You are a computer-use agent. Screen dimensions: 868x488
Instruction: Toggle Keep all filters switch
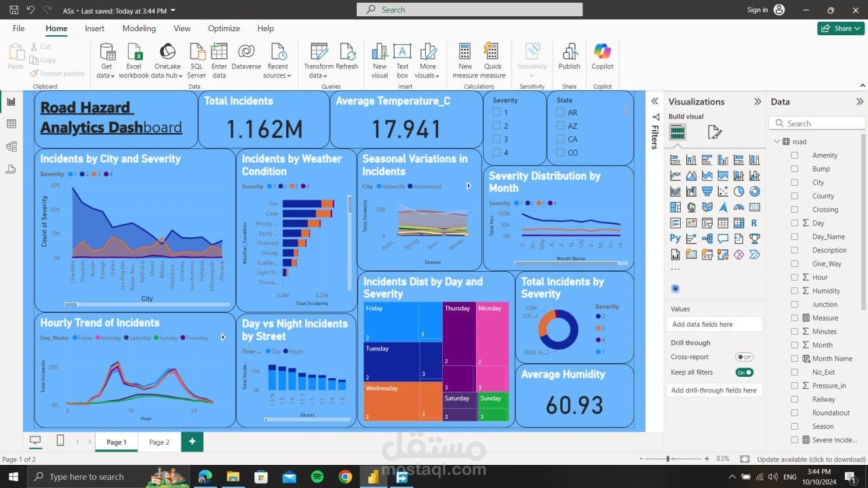click(x=744, y=372)
